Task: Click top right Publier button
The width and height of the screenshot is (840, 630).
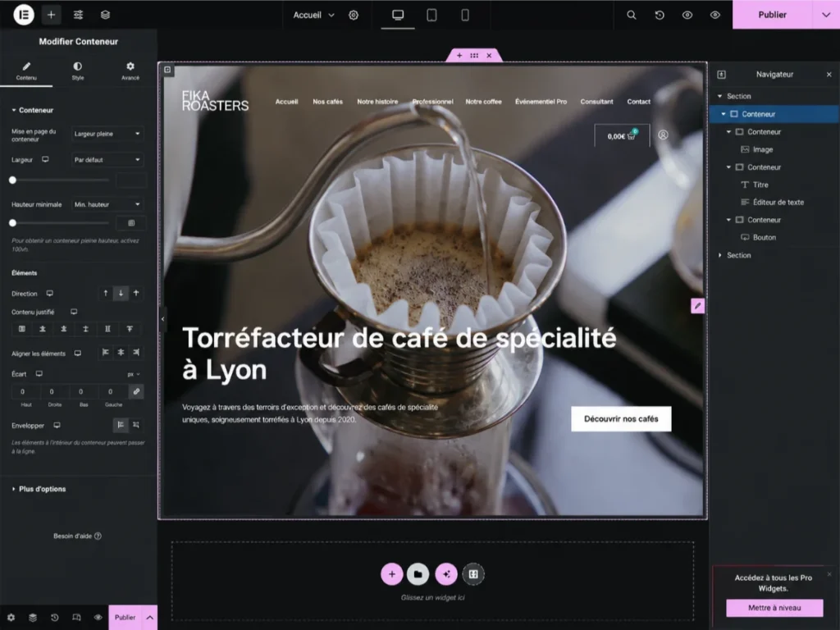Action: 772,15
